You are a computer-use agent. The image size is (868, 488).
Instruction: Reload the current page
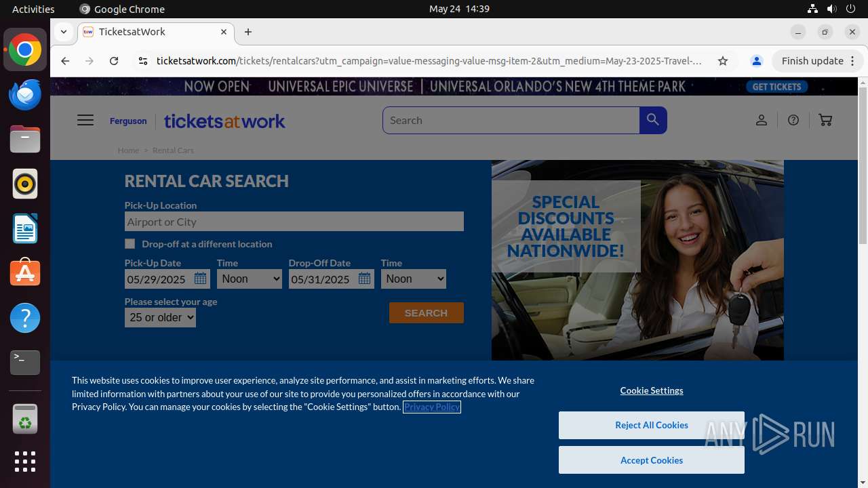[114, 61]
